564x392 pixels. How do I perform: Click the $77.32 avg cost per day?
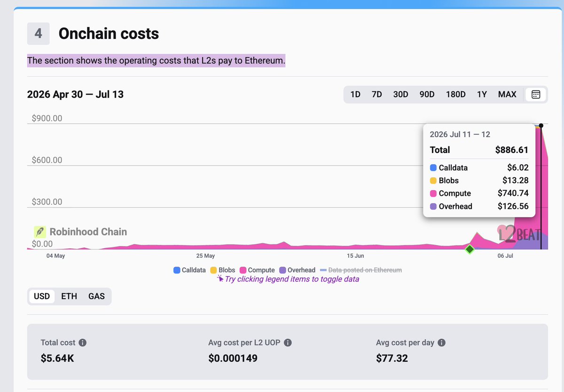click(392, 359)
